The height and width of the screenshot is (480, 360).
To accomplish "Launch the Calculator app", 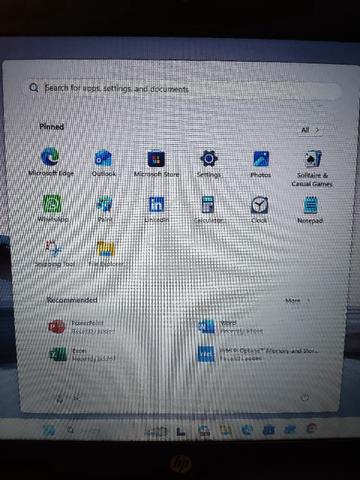I will coord(208,209).
